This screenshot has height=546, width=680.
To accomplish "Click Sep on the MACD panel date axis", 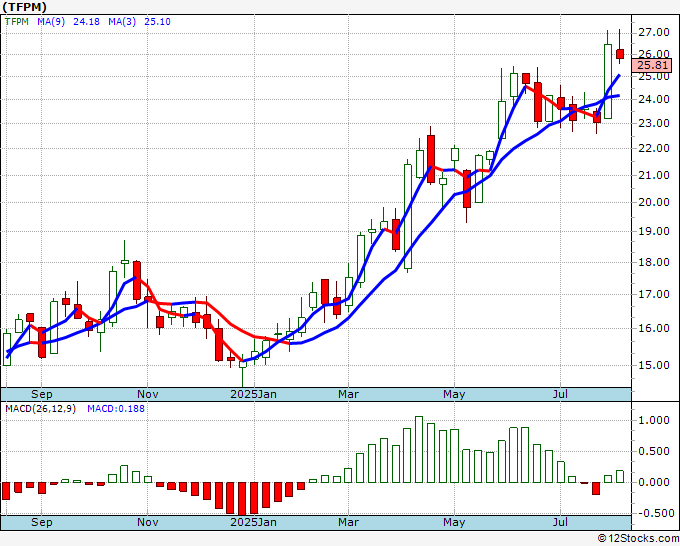I will click(42, 522).
